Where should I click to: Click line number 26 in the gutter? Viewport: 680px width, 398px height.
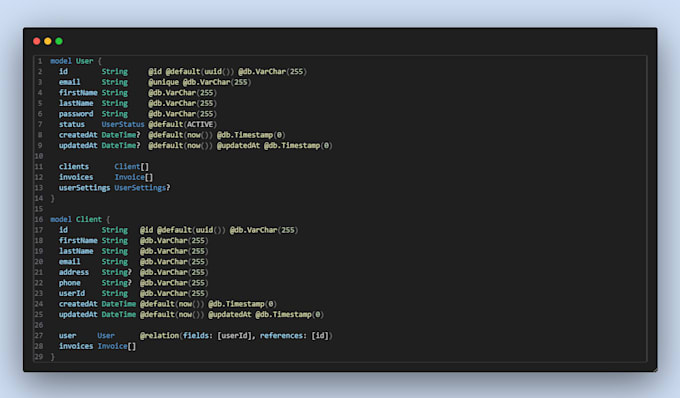(x=39, y=325)
